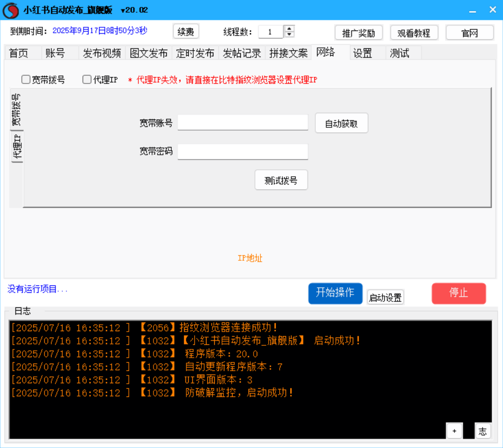Click the orange IP地址 label
The height and width of the screenshot is (448, 503).
click(x=250, y=258)
